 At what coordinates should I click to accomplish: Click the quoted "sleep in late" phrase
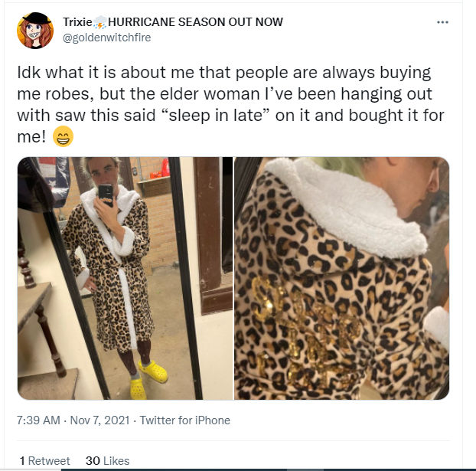215,116
